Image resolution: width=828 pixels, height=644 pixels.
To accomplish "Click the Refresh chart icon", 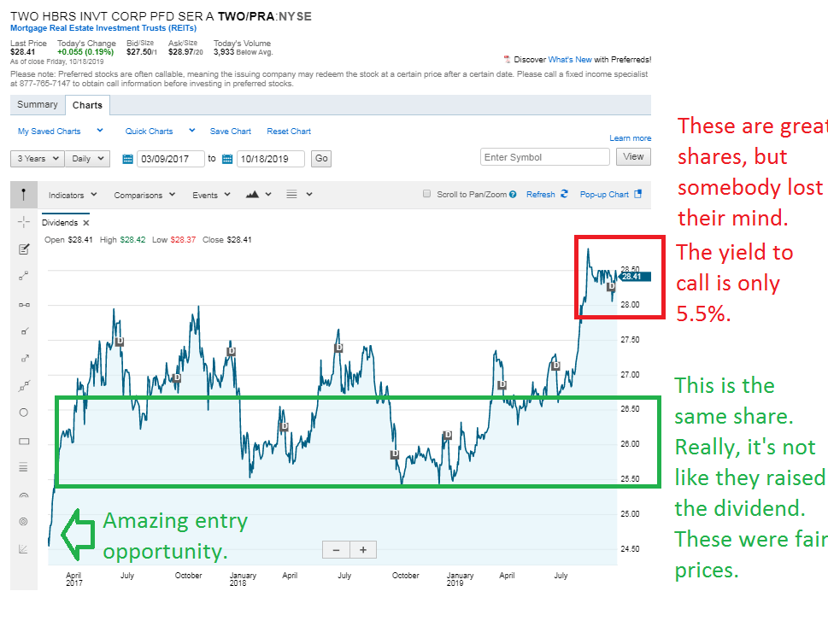I will coord(564,195).
